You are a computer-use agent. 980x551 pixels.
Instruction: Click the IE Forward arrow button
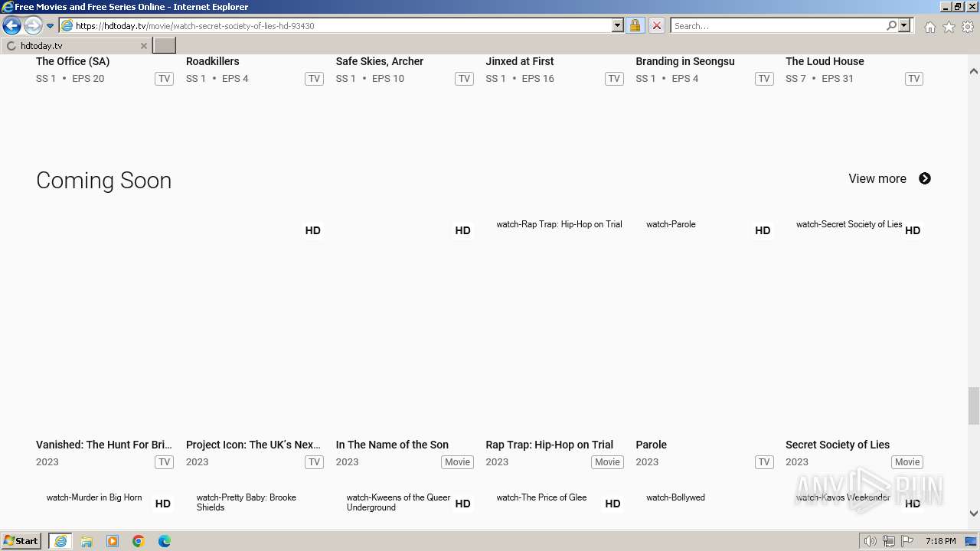click(32, 26)
